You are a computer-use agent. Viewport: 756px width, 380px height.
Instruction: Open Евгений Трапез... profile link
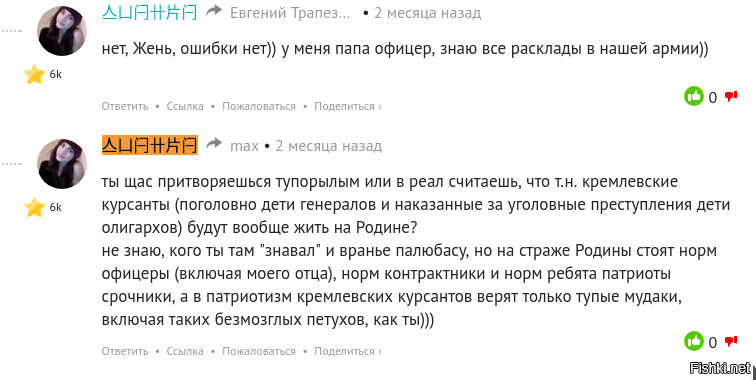click(290, 13)
